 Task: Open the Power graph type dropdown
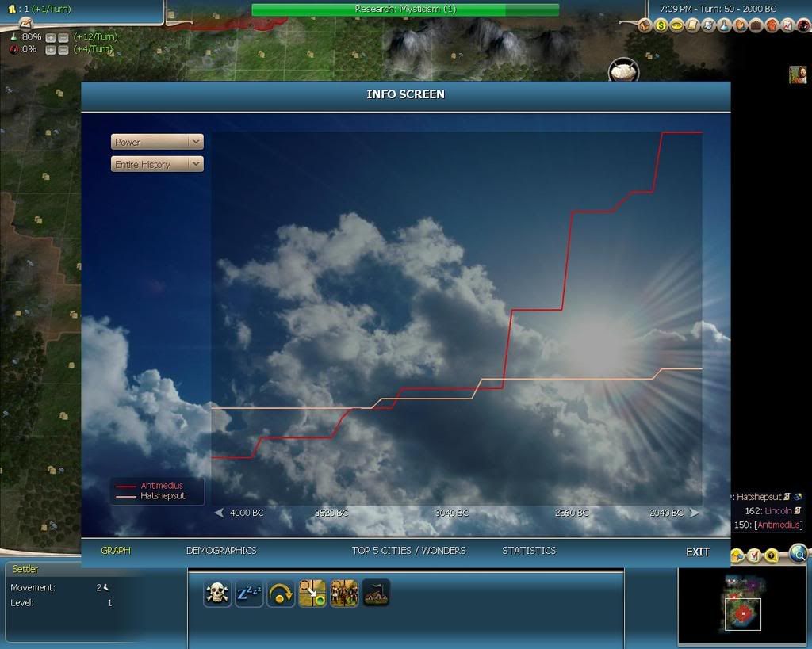coord(158,142)
